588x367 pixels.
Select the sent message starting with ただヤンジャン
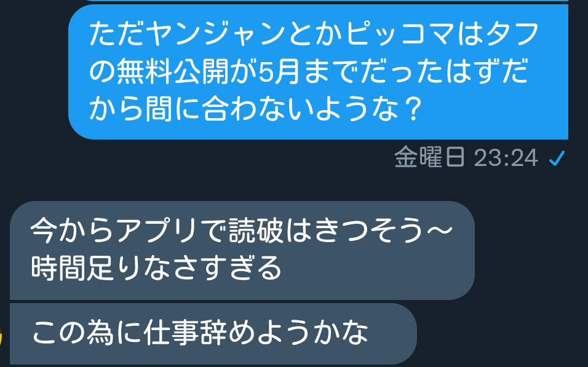point(319,72)
